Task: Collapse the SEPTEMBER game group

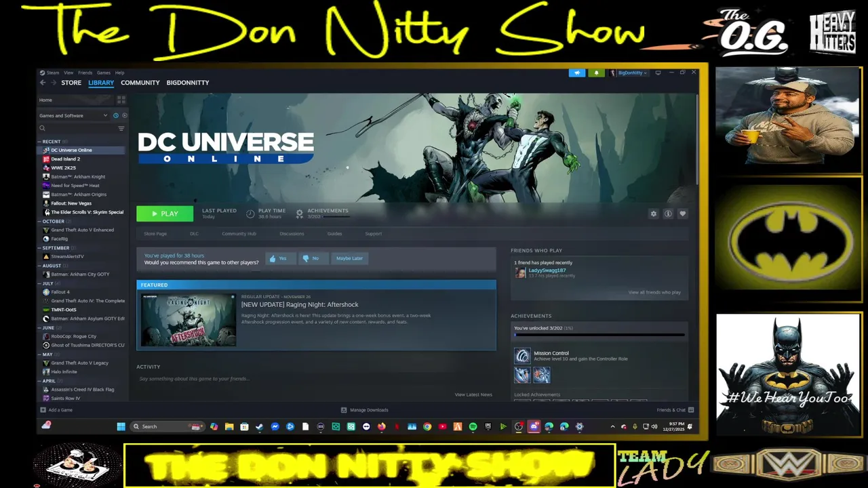Action: 56,248
